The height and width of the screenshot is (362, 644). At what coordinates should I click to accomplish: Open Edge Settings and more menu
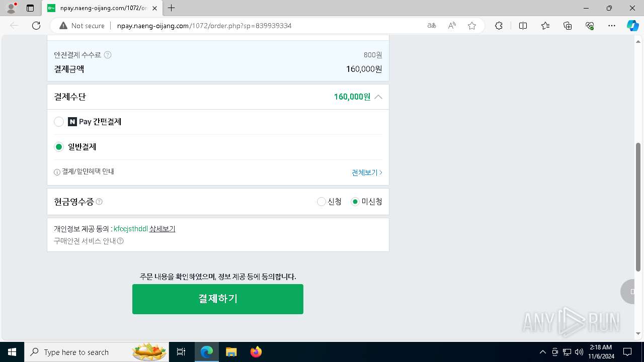pos(612,26)
